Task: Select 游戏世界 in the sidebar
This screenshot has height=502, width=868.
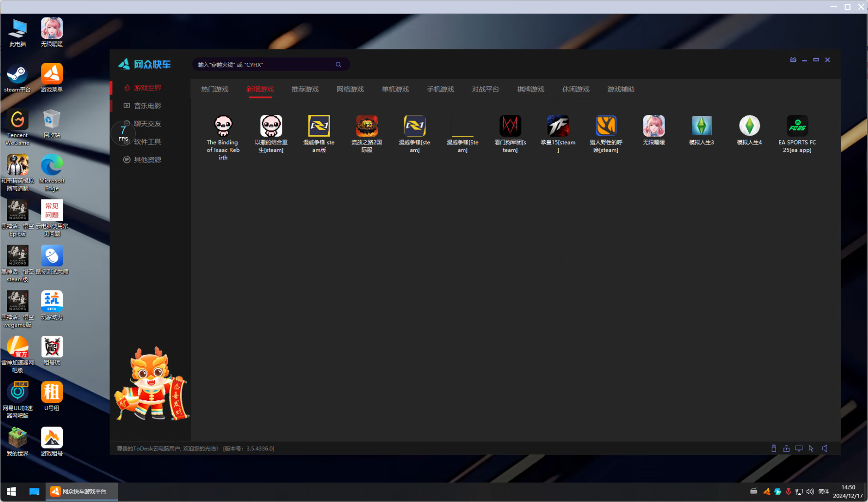Action: pos(148,88)
